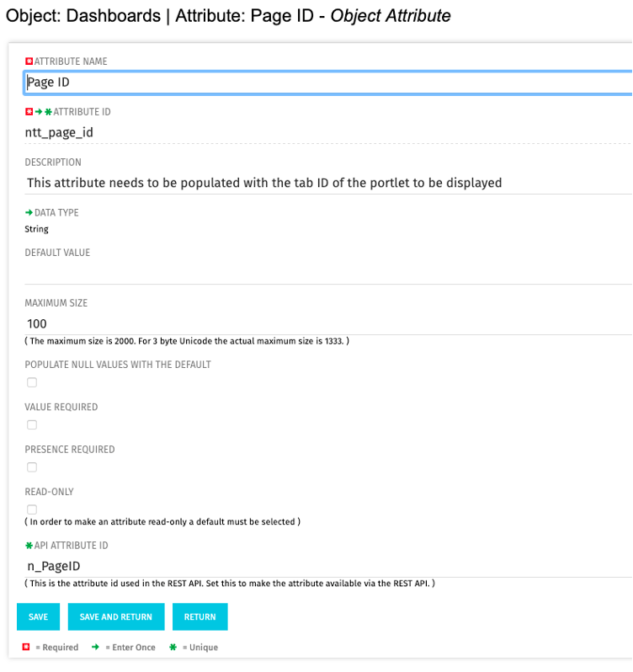Click the Value Required label

pos(61,407)
